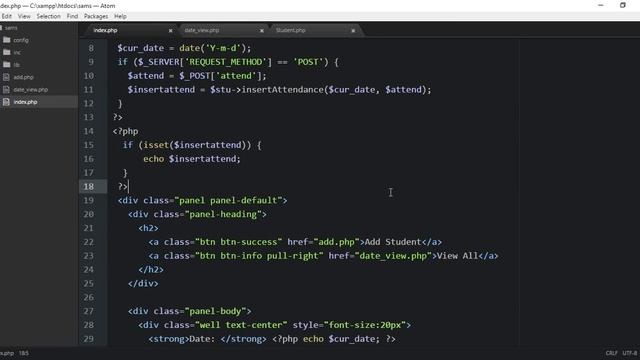640x360 pixels.
Task: Minimize the Atom window
Action: 600,5
